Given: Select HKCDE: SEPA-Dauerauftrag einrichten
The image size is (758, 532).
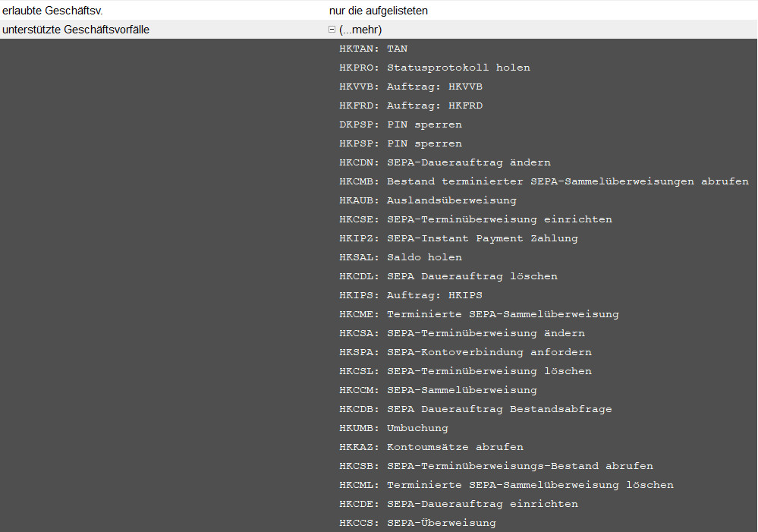Looking at the screenshot, I should [458, 504].
